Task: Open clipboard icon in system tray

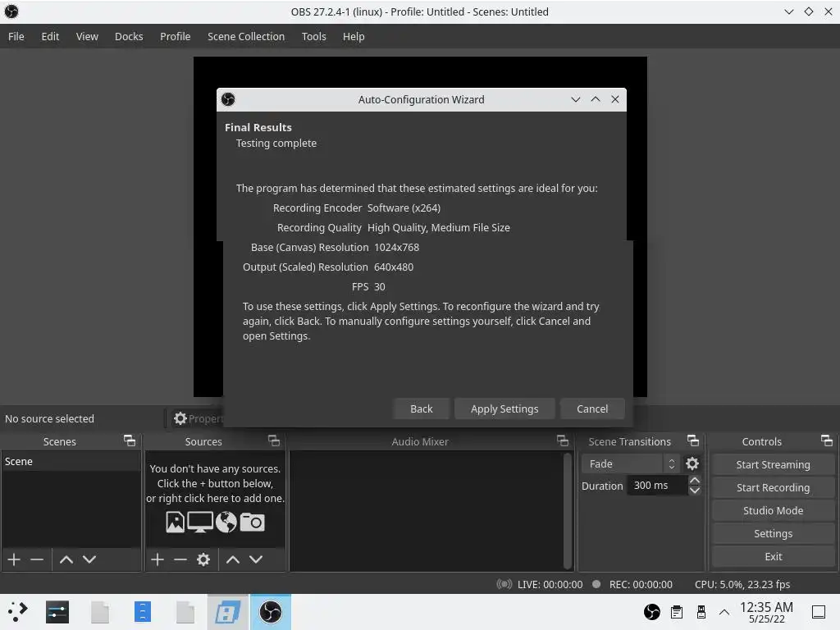Action: click(x=677, y=612)
